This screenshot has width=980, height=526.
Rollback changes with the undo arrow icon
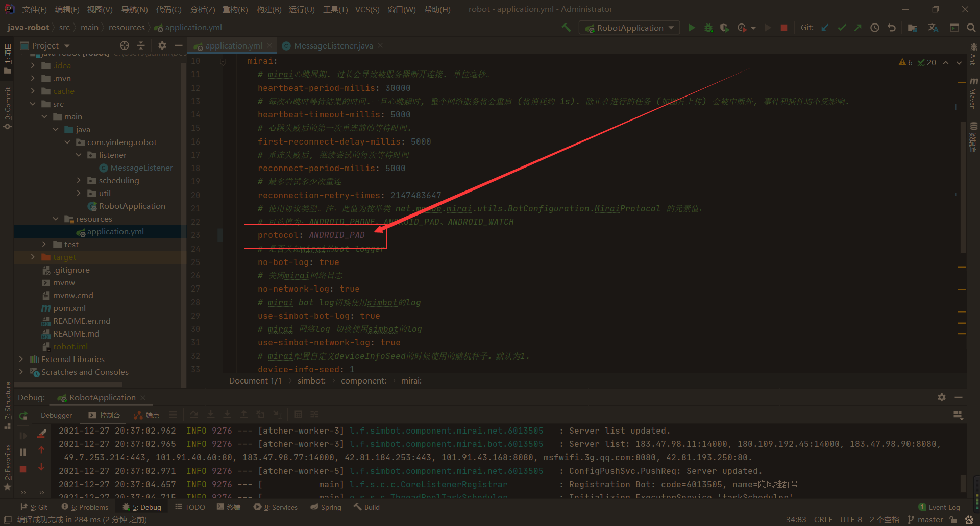[x=892, y=28]
